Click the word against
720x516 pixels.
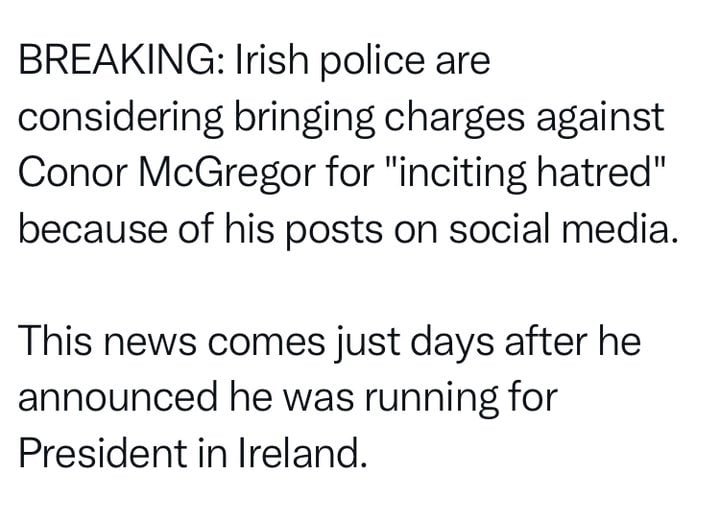tap(601, 119)
